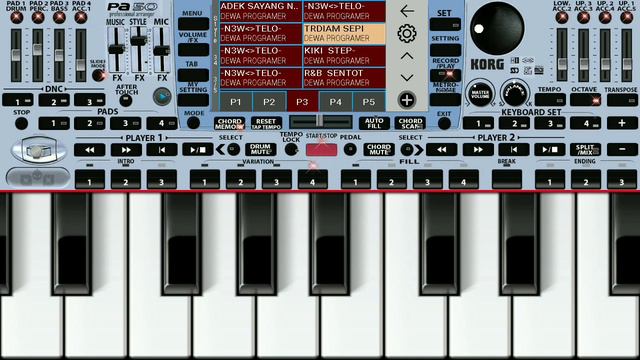Image resolution: width=640 pixels, height=360 pixels.
Task: Click the STOP pads button
Action: click(x=21, y=123)
